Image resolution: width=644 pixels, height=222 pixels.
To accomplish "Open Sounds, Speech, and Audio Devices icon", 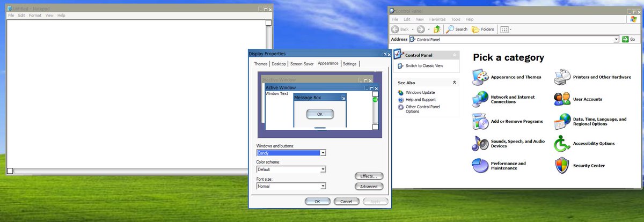I will coord(480,144).
